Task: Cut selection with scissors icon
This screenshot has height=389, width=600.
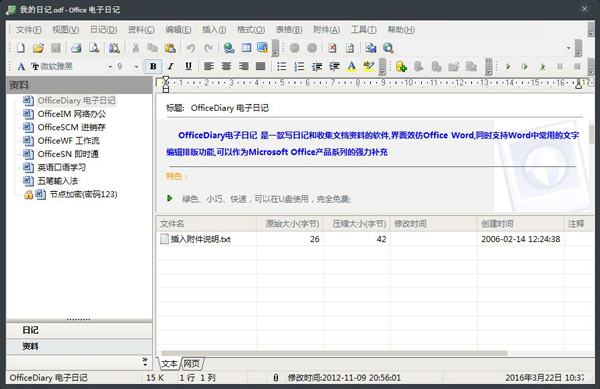Action: pyautogui.click(x=135, y=48)
